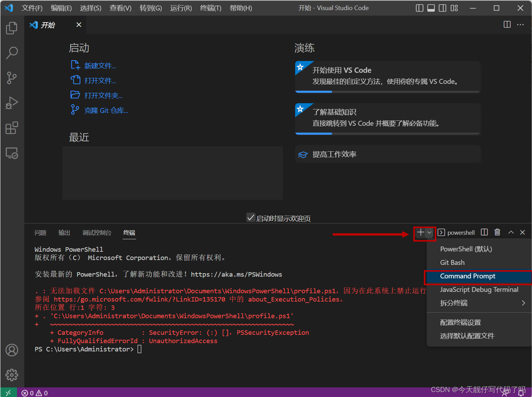The height and width of the screenshot is (397, 532).
Task: Toggle secondary side bar layout icon
Action: tap(443, 8)
